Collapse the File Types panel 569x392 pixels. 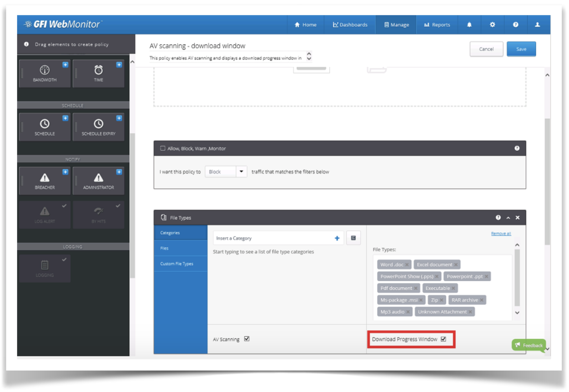(x=508, y=217)
